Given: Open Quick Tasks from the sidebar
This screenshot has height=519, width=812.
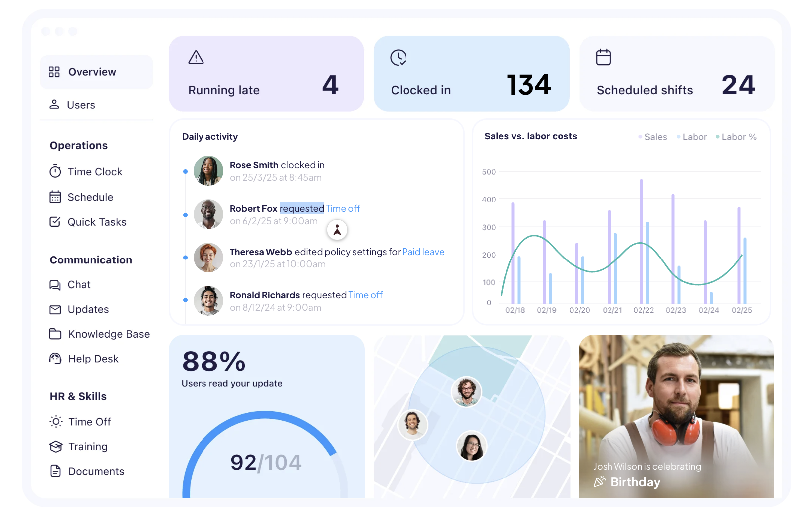Looking at the screenshot, I should coord(97,222).
